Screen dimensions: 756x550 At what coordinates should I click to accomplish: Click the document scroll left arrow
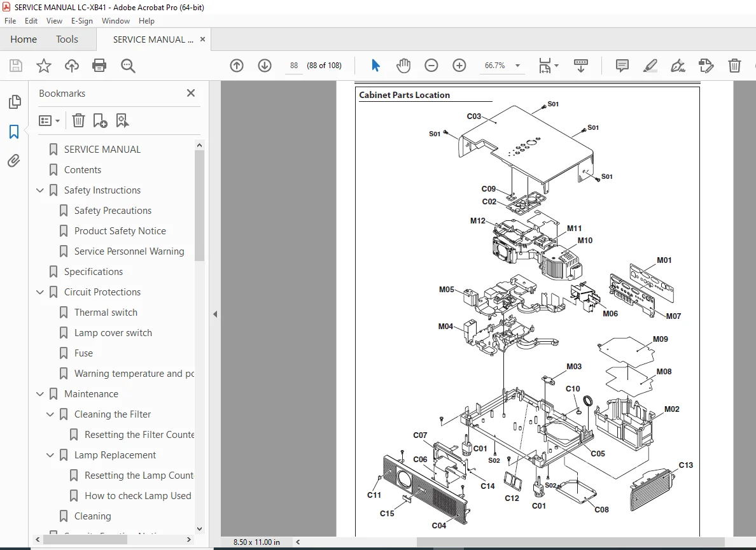click(x=297, y=542)
